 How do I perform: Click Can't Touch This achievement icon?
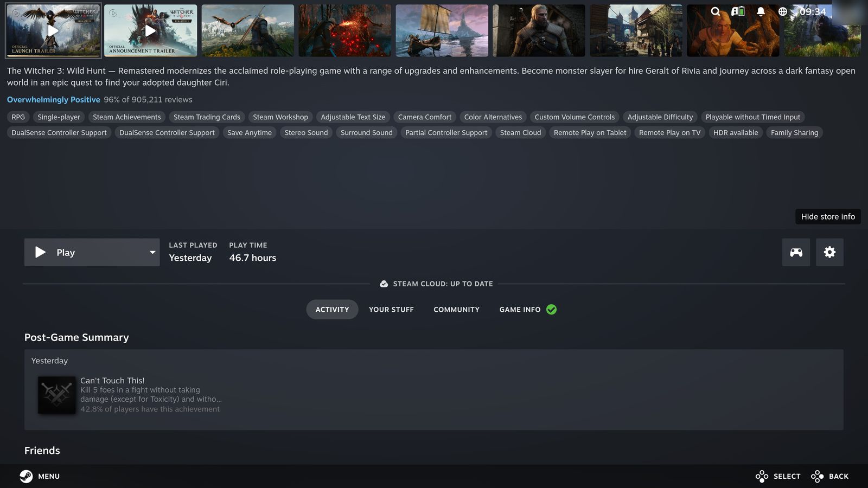point(57,395)
